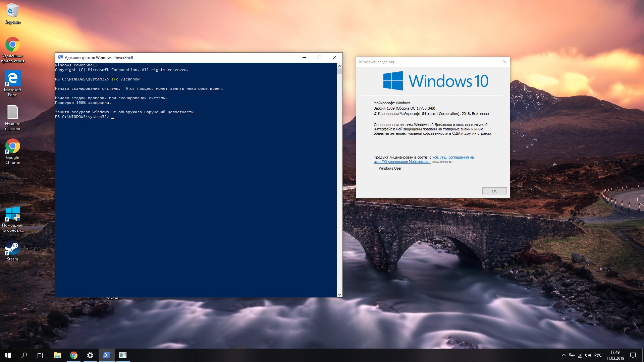Launch the Google Chrome desktop shortcut
Image resolution: width=644 pixels, height=362 pixels.
click(x=12, y=152)
